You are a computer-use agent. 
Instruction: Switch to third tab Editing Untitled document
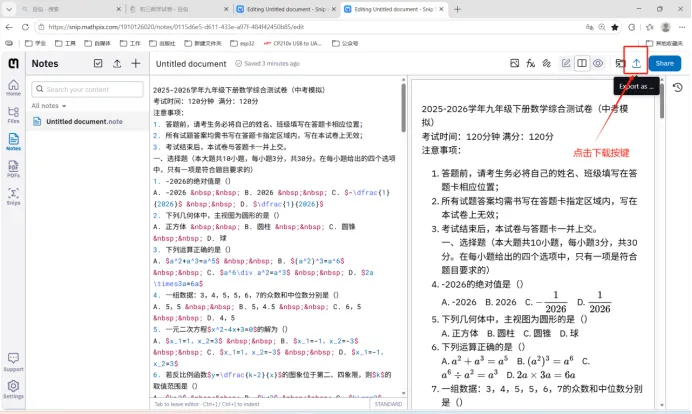(286, 9)
